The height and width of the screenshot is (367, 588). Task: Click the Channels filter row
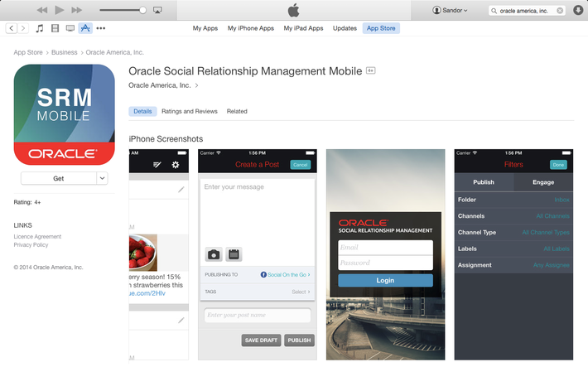(x=513, y=216)
